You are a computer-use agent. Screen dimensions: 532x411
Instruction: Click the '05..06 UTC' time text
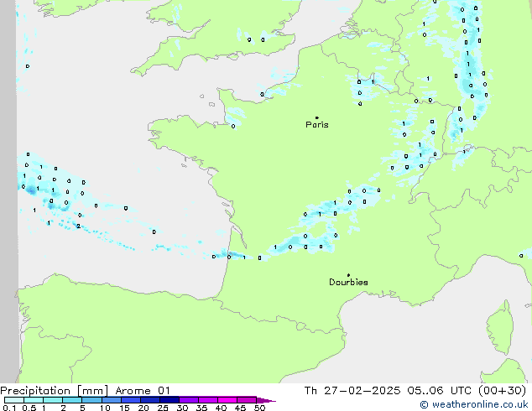point(440,391)
